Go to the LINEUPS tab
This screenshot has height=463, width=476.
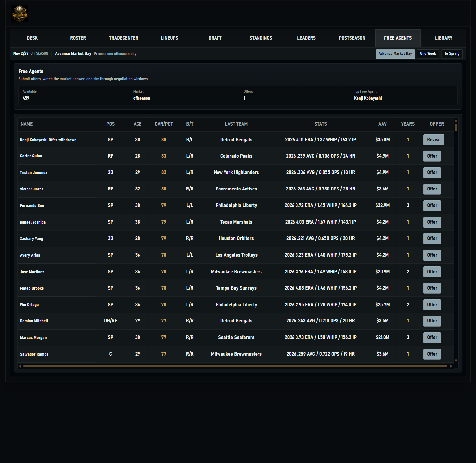point(169,38)
